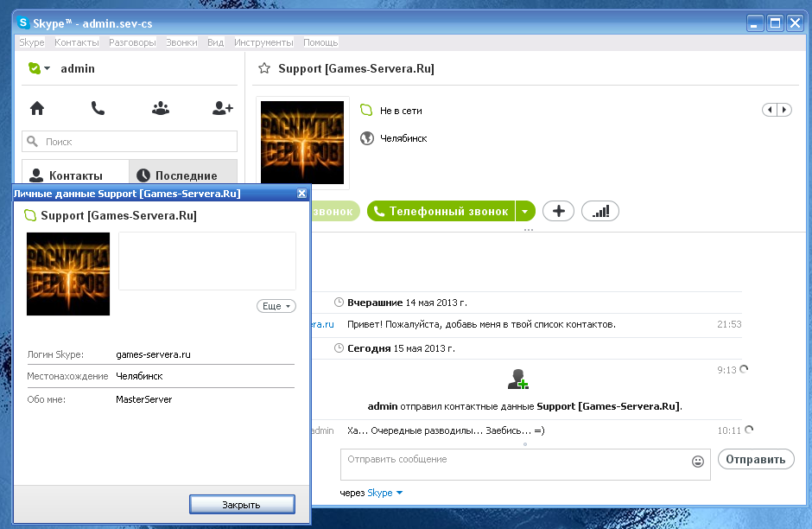Image resolution: width=812 pixels, height=529 pixels.
Task: Toggle the favorite star next to Support
Action: (264, 68)
